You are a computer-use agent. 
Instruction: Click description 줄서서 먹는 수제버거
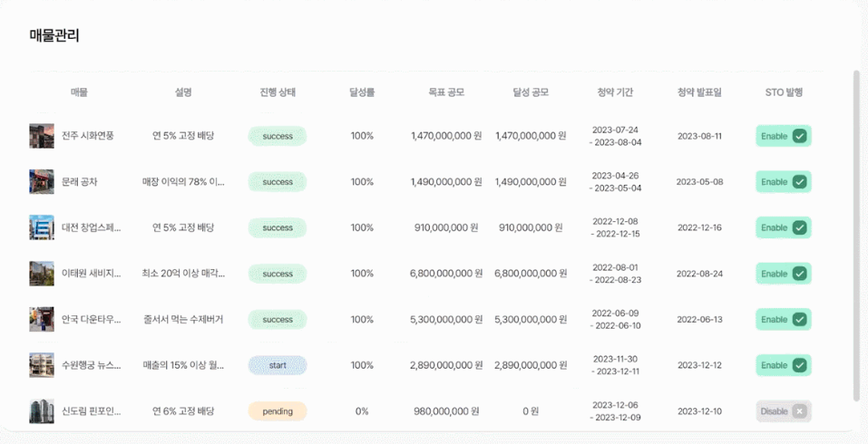[183, 320]
